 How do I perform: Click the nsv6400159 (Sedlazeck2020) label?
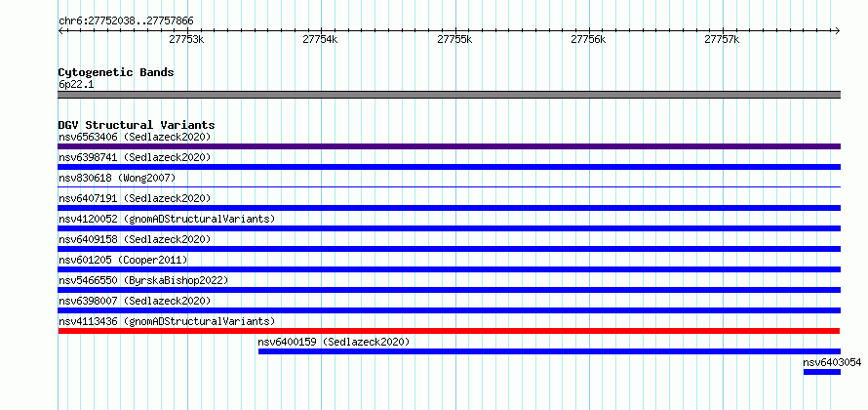(x=334, y=342)
